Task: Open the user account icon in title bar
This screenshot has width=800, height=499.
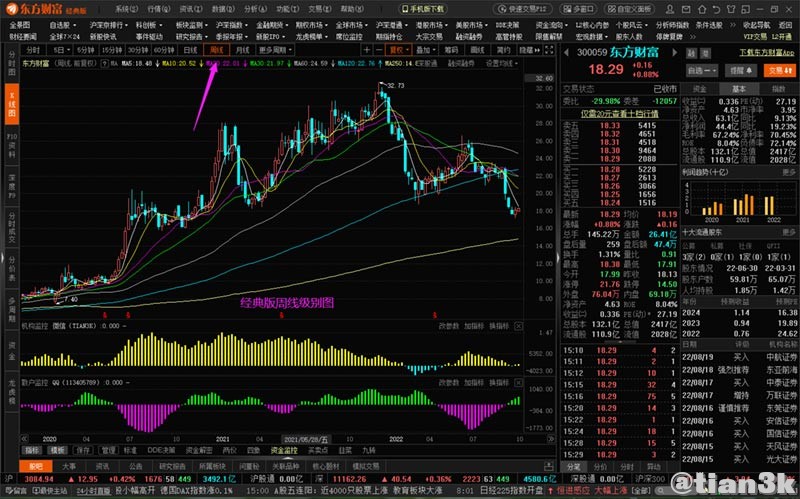Action: tap(670, 9)
